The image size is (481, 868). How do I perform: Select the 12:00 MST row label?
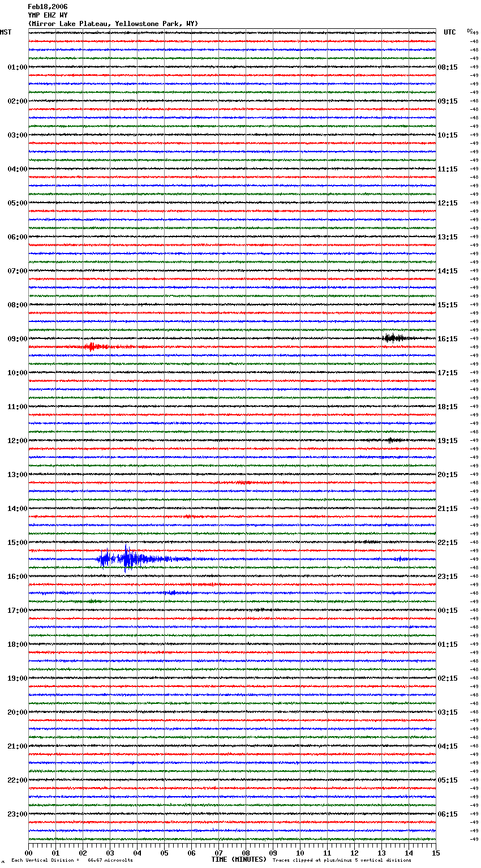coord(17,441)
